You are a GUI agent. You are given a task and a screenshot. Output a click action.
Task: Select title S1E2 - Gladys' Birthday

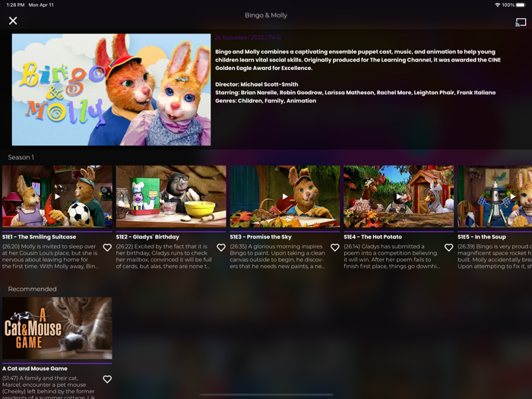point(147,237)
